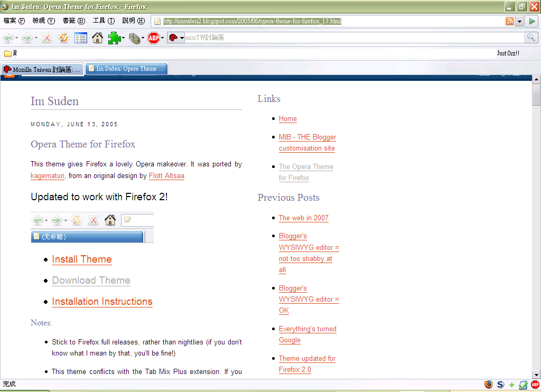Click the Download Theme link
Screen dimensions: 541x392
[91, 281]
